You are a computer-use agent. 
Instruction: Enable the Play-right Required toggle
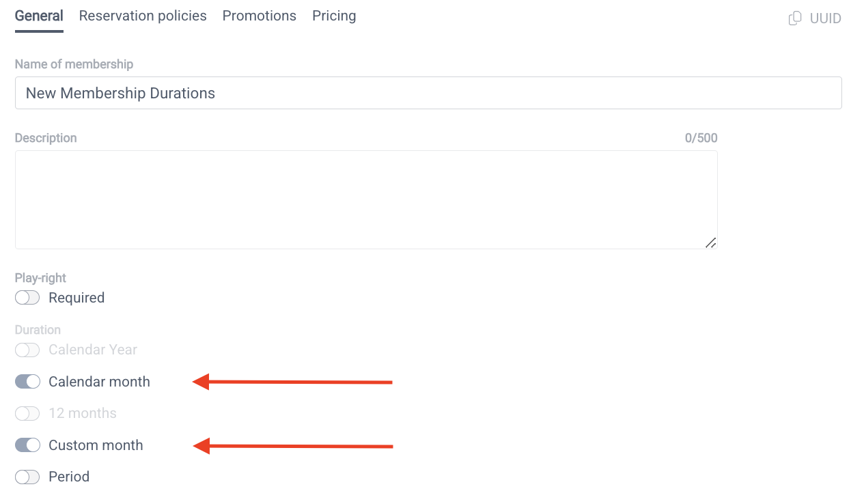[27, 298]
